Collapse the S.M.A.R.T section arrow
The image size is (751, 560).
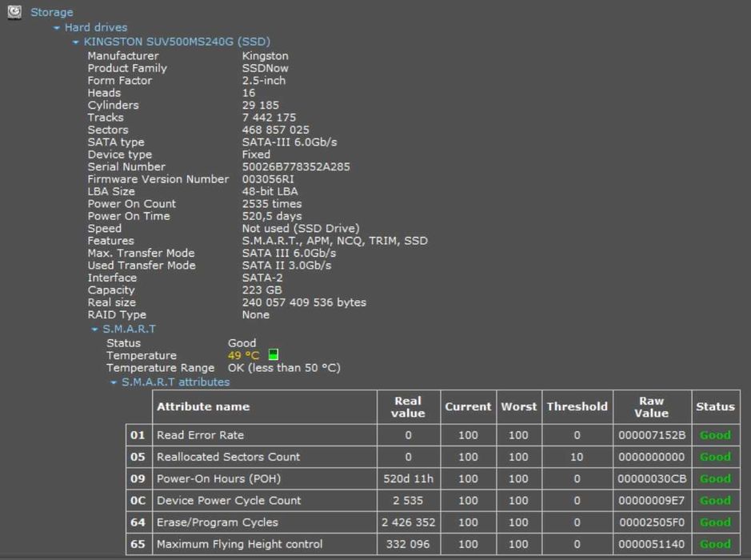point(95,330)
